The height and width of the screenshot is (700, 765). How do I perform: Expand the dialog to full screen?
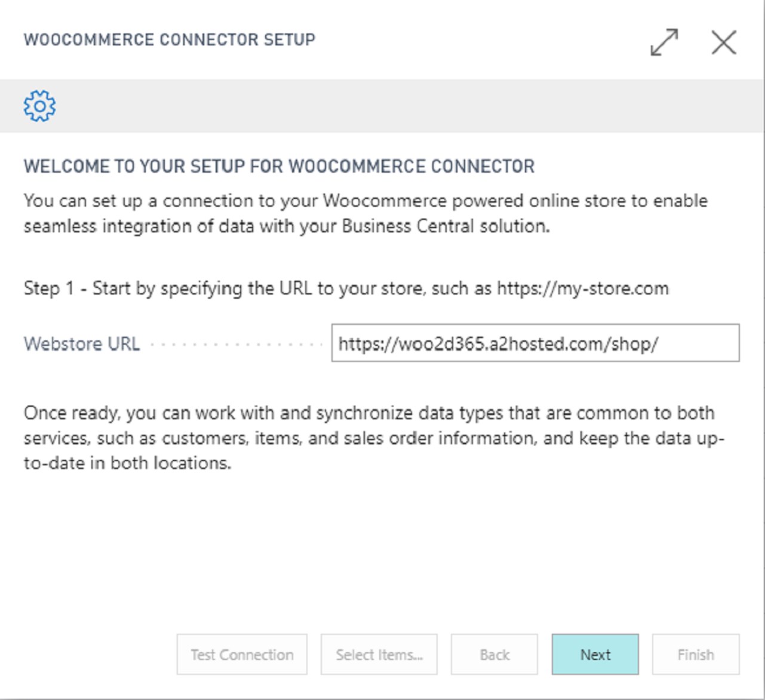click(x=663, y=42)
